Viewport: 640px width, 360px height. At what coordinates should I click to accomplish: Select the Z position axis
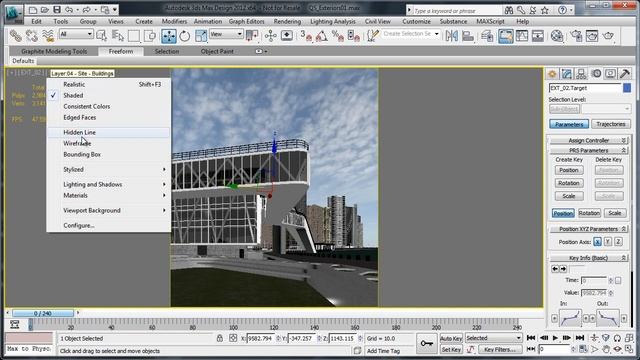tap(618, 242)
